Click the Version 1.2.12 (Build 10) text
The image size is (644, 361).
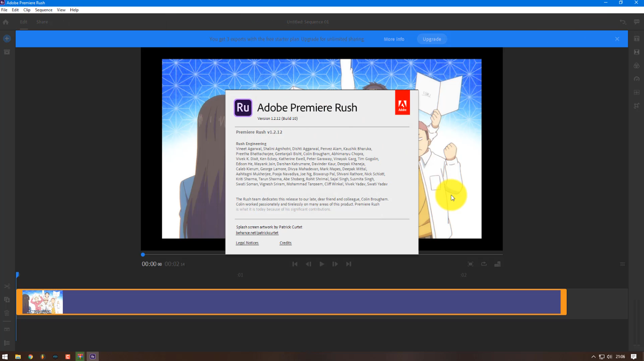277,119
